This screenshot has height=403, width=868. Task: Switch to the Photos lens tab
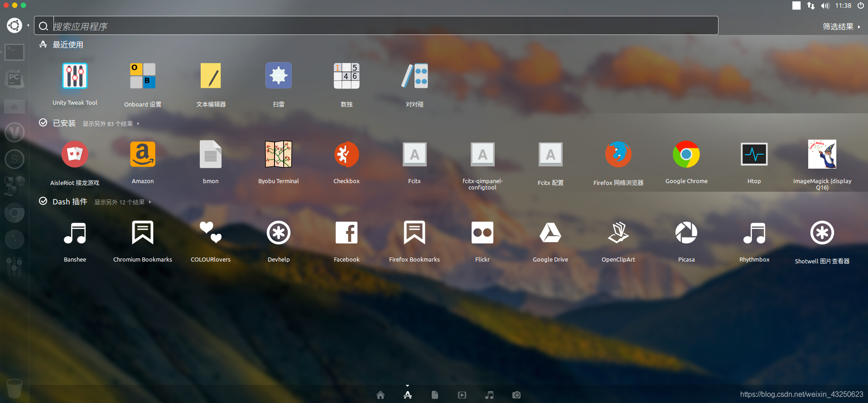[x=516, y=395]
